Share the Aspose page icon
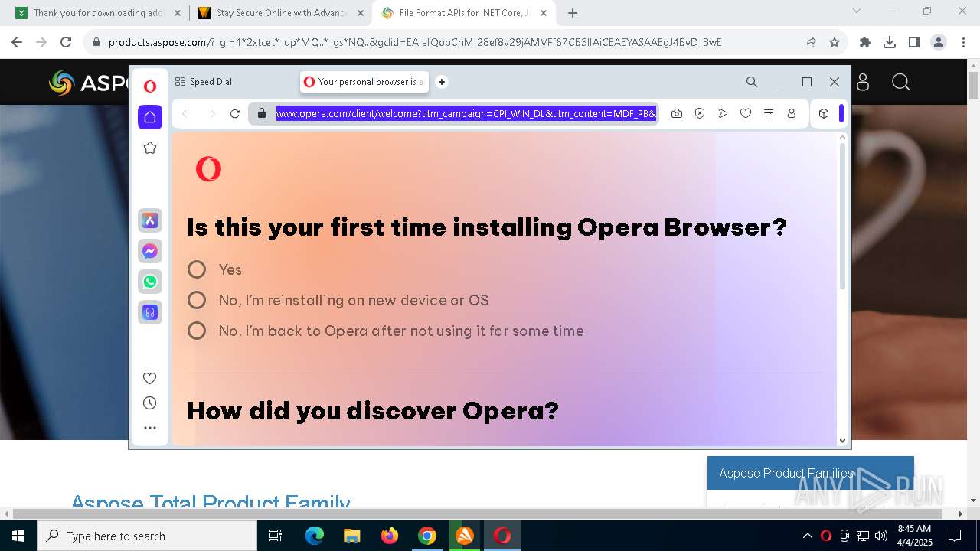 tap(810, 42)
